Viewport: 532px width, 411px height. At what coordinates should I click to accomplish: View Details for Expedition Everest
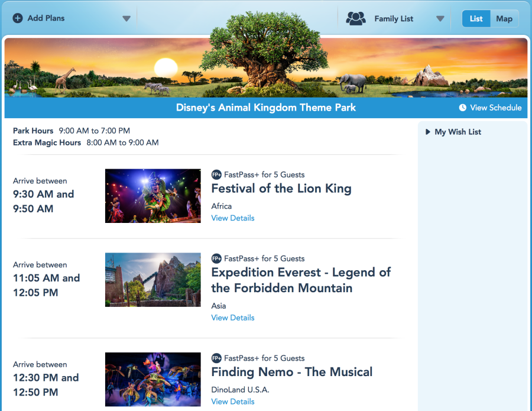[x=233, y=318]
